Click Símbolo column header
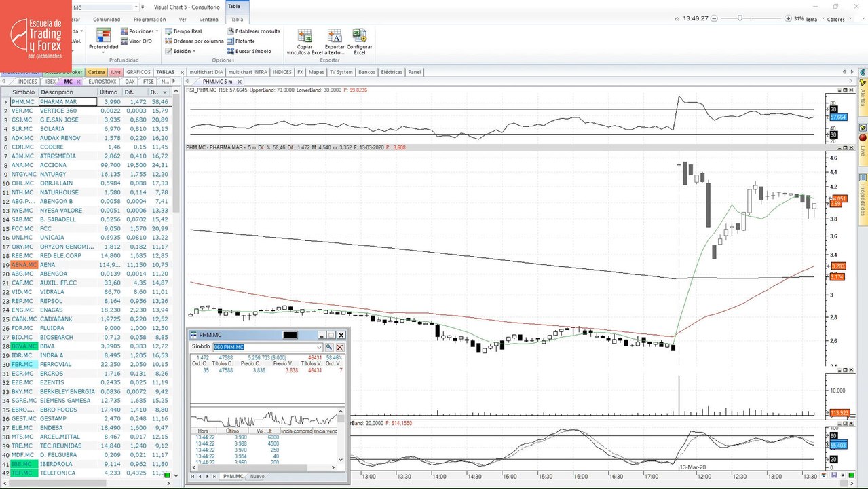 tap(24, 92)
